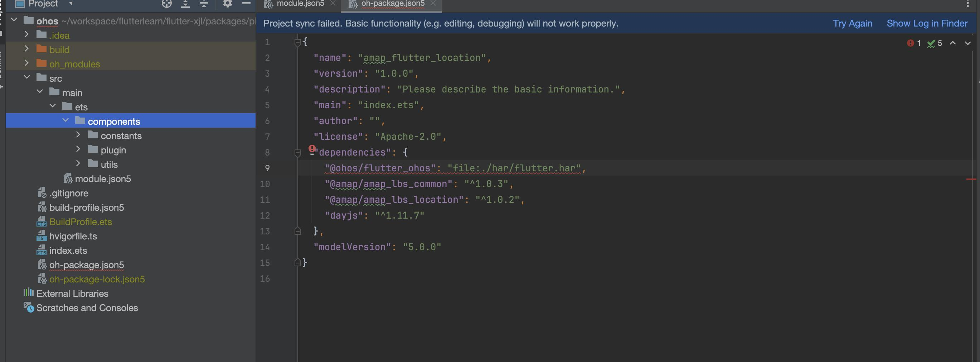
Task: Select index.ets file
Action: [x=68, y=251]
